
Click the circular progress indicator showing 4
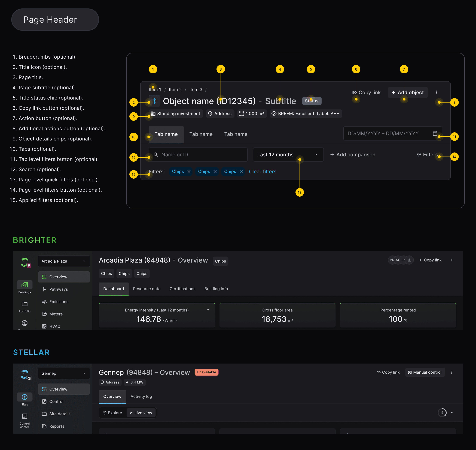pos(442,413)
